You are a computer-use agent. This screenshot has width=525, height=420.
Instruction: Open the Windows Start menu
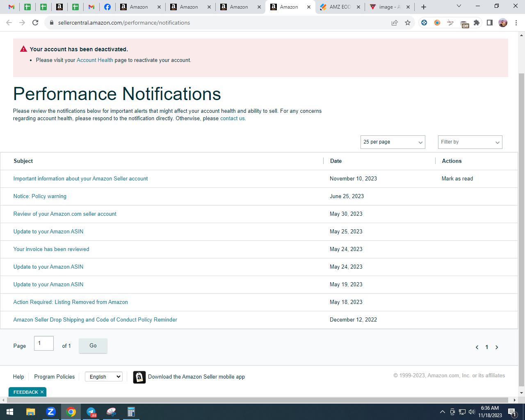coord(10,412)
